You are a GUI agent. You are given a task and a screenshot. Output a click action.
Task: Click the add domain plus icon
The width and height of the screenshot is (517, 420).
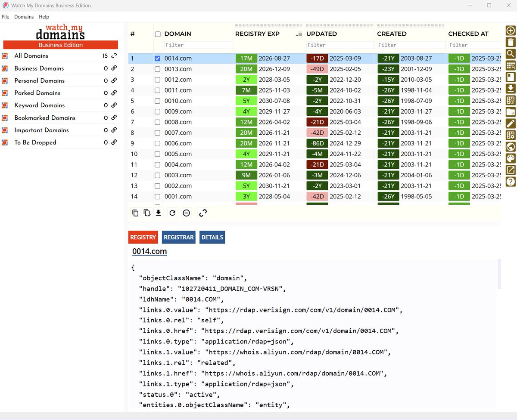[x=511, y=31]
